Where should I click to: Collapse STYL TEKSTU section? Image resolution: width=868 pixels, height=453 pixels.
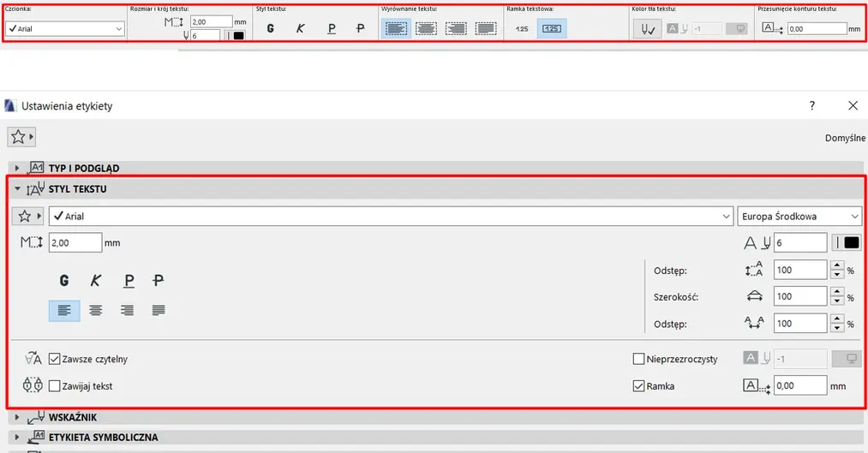tap(17, 189)
